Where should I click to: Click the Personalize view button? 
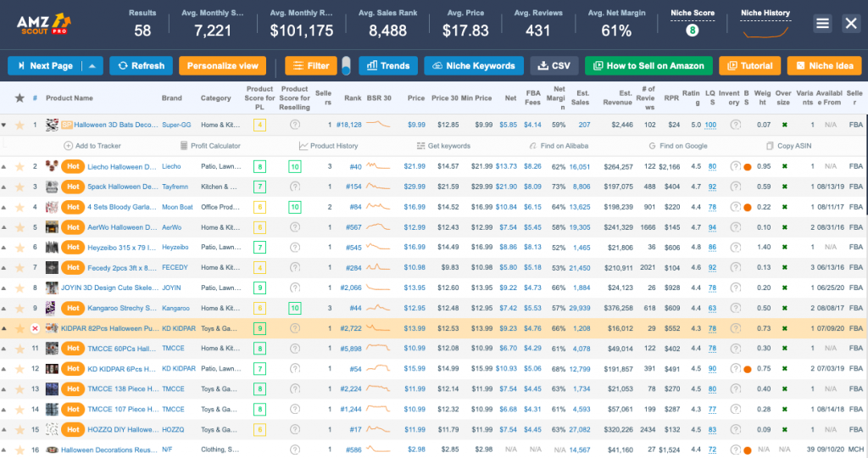point(223,65)
